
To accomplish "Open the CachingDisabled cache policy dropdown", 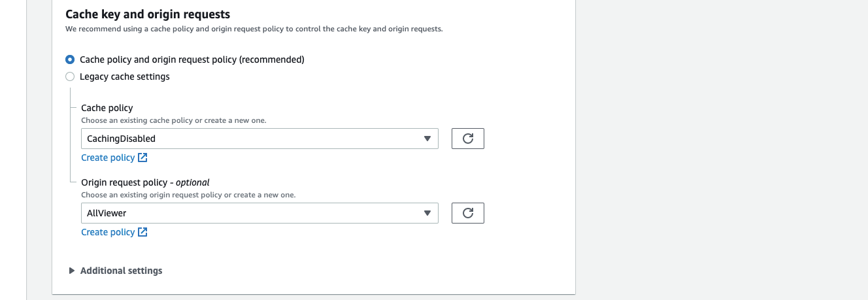I will 259,139.
